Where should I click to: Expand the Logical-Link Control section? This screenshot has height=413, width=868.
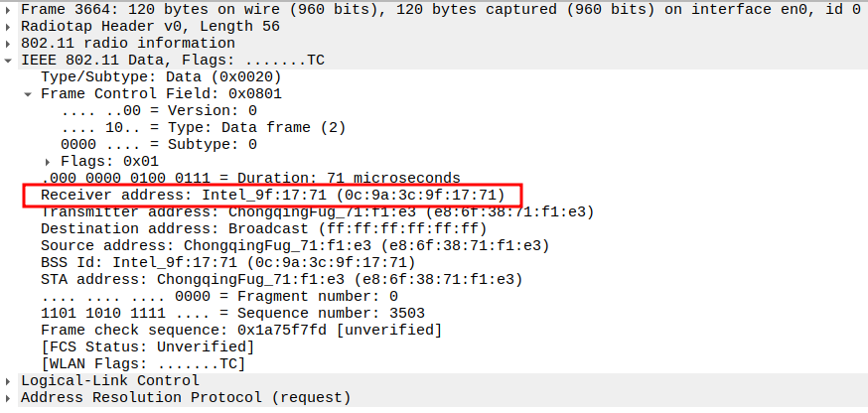tap(10, 380)
